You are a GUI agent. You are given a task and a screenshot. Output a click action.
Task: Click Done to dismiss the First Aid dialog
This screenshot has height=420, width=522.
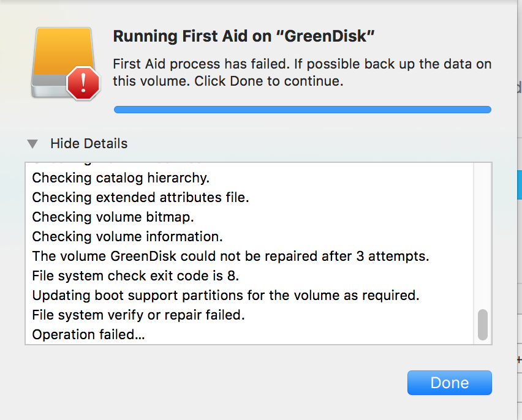(x=449, y=382)
